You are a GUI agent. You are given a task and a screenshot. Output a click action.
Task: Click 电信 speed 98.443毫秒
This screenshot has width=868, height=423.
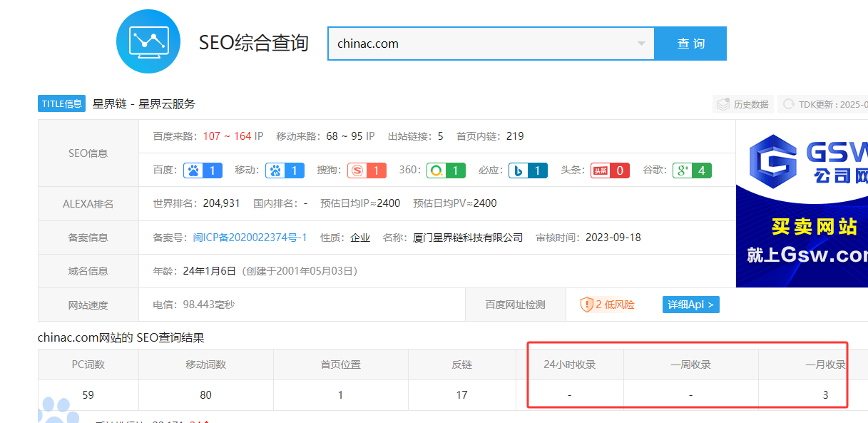(x=208, y=305)
